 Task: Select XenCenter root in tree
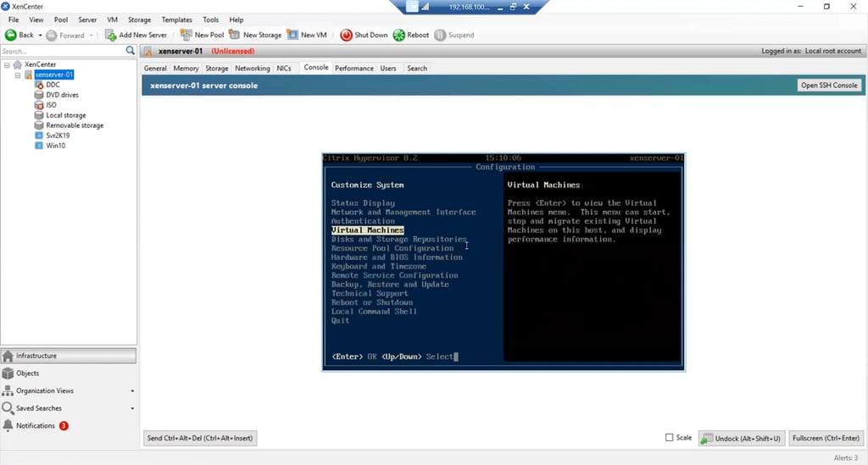(x=40, y=64)
